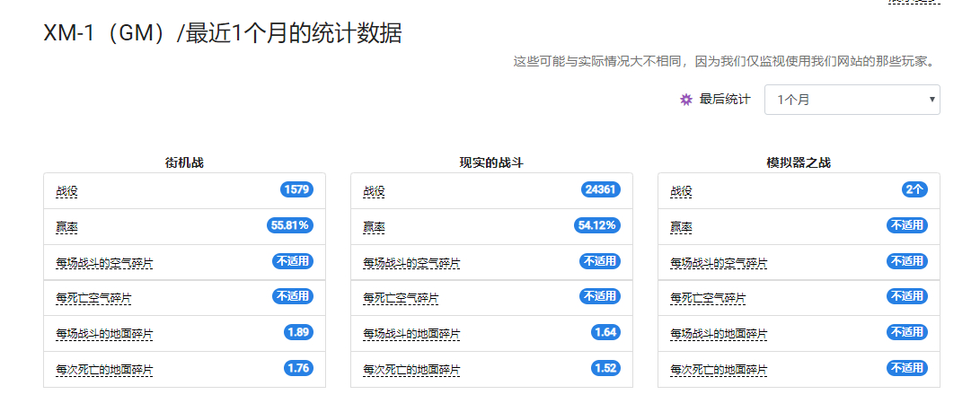Click 55.81% win rate badge
The height and width of the screenshot is (412, 980).
290,225
